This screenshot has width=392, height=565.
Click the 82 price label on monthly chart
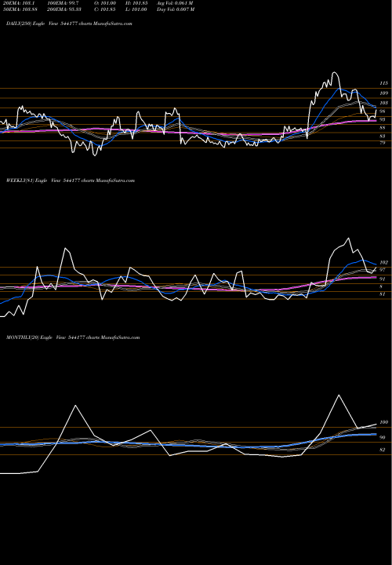(383, 450)
